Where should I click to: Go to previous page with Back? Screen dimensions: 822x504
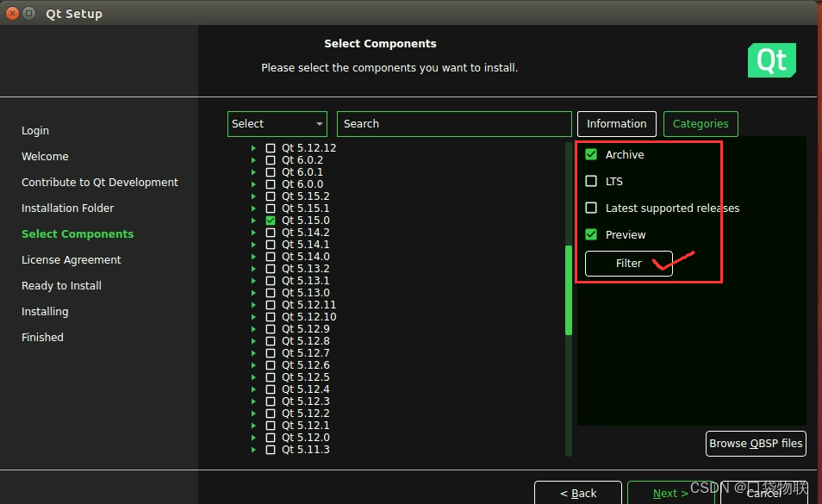point(578,493)
